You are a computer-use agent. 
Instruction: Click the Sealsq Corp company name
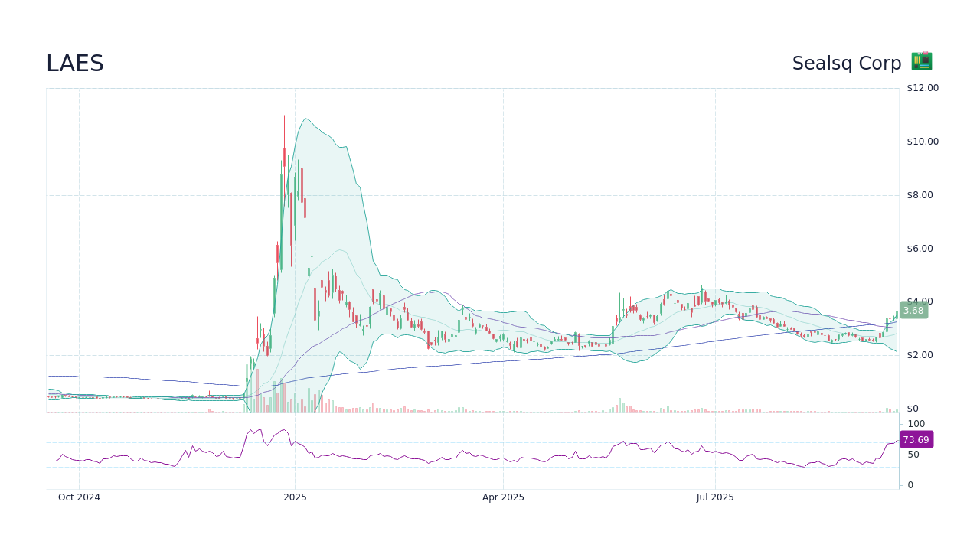[x=846, y=63]
